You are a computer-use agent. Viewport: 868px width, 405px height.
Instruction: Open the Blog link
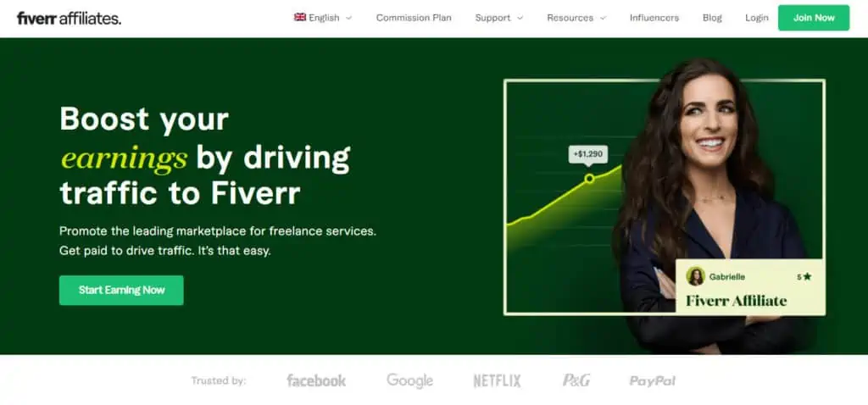pos(712,18)
